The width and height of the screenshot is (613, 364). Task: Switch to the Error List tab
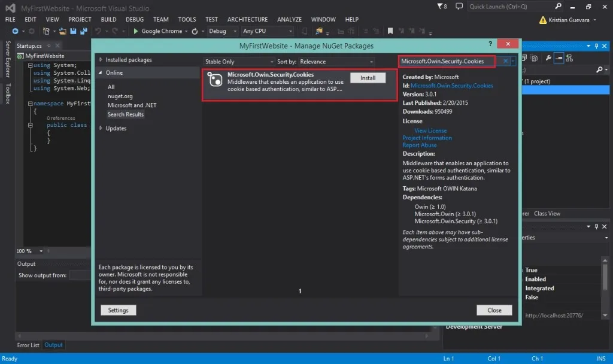tap(28, 345)
